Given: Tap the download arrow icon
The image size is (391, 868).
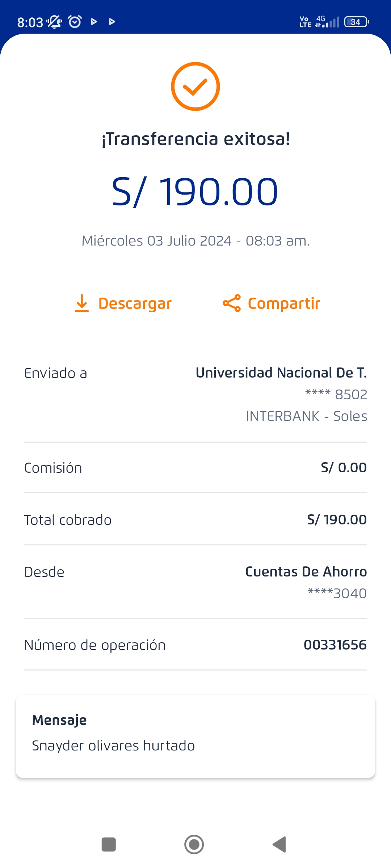Looking at the screenshot, I should (82, 303).
